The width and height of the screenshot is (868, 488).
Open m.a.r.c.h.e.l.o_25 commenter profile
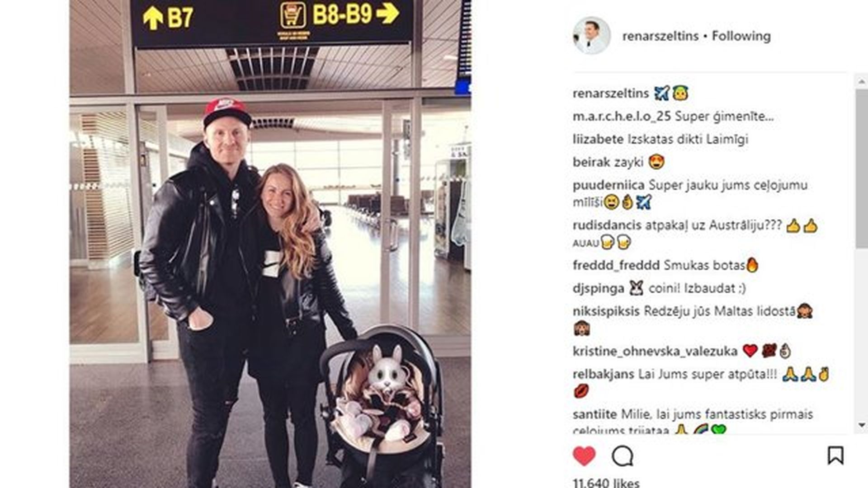click(x=622, y=116)
